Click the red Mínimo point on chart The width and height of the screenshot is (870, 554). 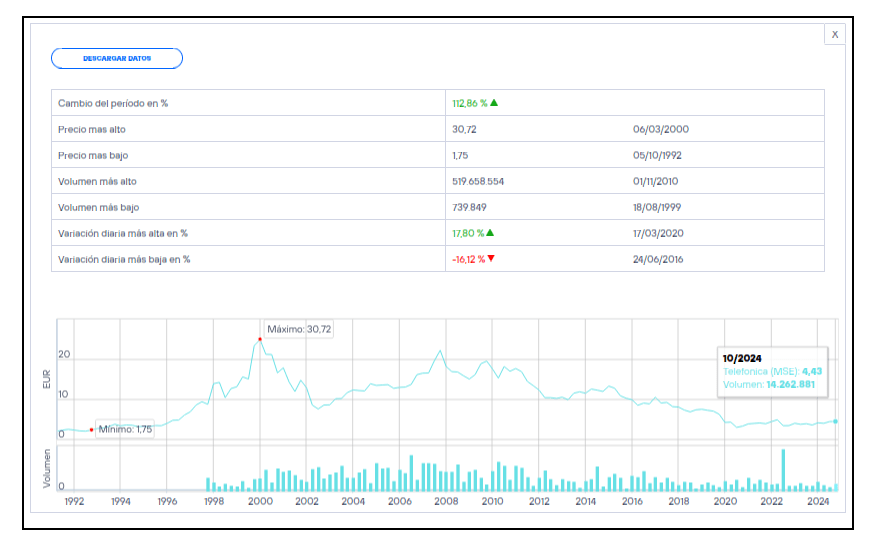[x=91, y=430]
